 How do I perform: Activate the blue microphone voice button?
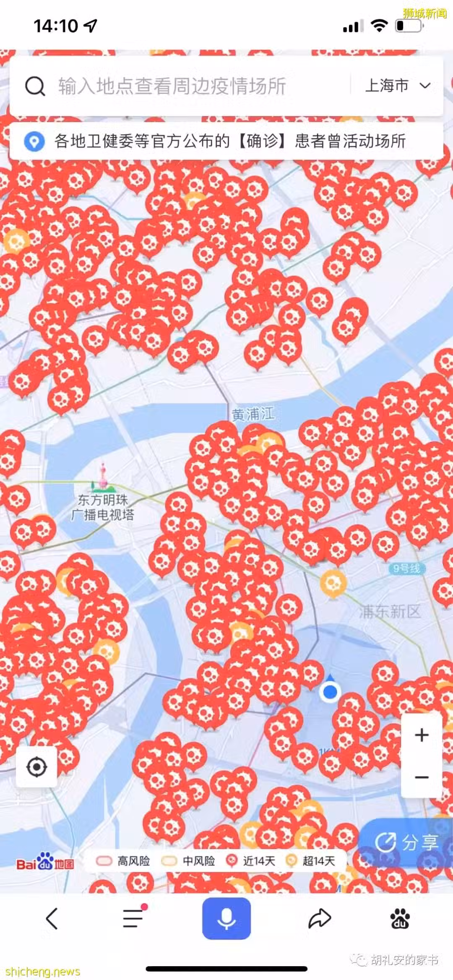point(226,918)
